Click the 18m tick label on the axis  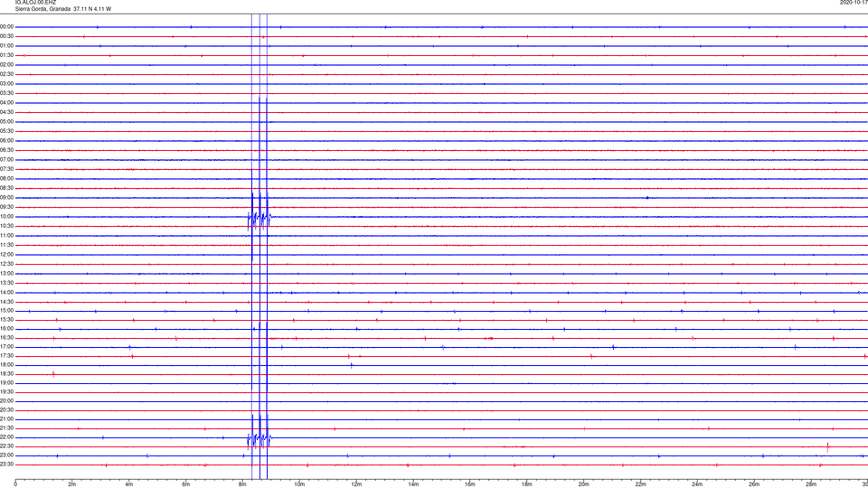pyautogui.click(x=526, y=484)
